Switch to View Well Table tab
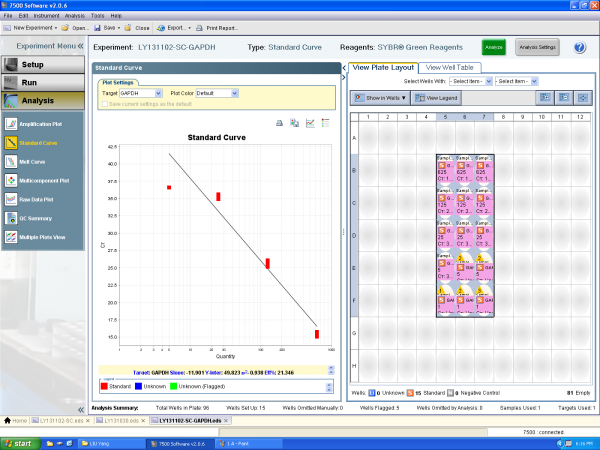 [x=450, y=68]
